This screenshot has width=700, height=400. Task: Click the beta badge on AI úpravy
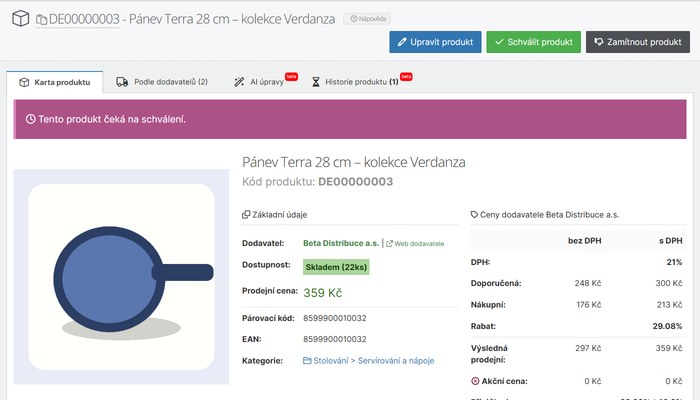pos(292,77)
